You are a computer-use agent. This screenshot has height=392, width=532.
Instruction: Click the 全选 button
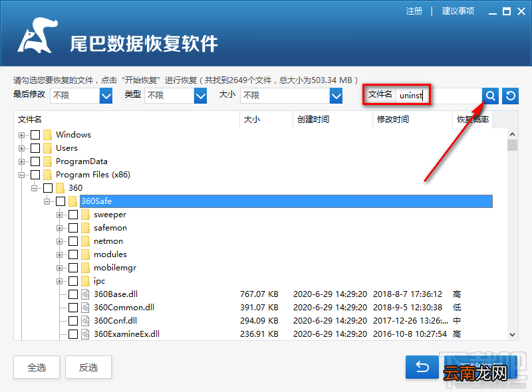coord(37,367)
